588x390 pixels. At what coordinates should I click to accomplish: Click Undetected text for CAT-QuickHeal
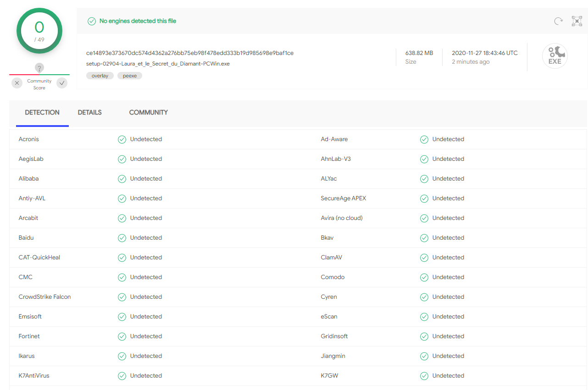146,258
